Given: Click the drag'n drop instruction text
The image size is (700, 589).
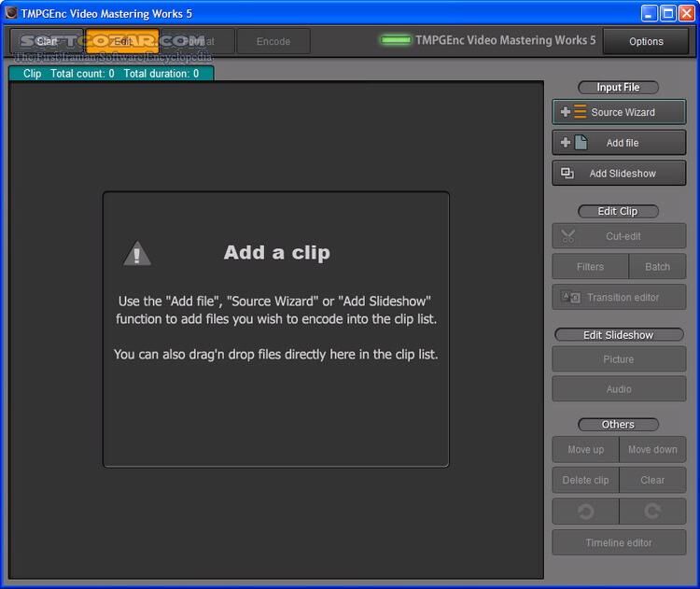Looking at the screenshot, I should coord(276,354).
